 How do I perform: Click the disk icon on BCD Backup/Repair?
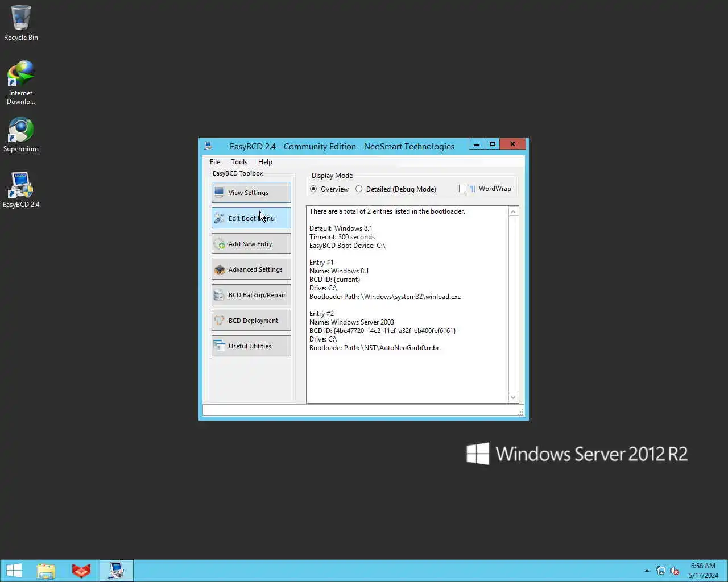pos(220,295)
